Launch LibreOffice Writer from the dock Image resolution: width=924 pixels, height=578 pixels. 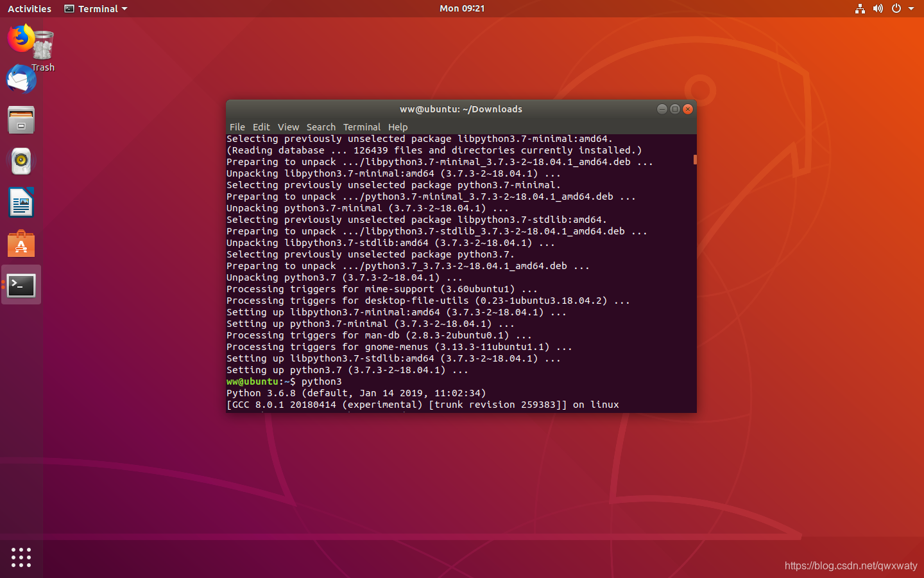(x=21, y=203)
